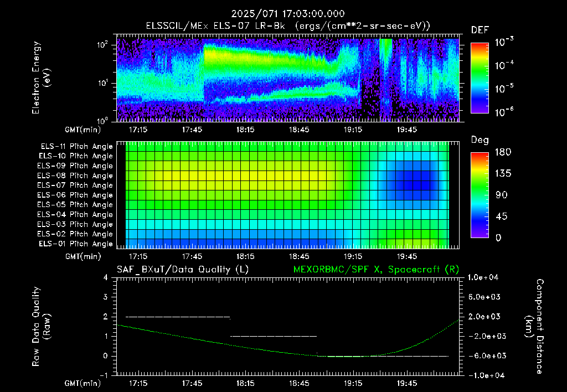
Task: Click GMT(min) label under electron energy spectrogram
Action: [83, 130]
